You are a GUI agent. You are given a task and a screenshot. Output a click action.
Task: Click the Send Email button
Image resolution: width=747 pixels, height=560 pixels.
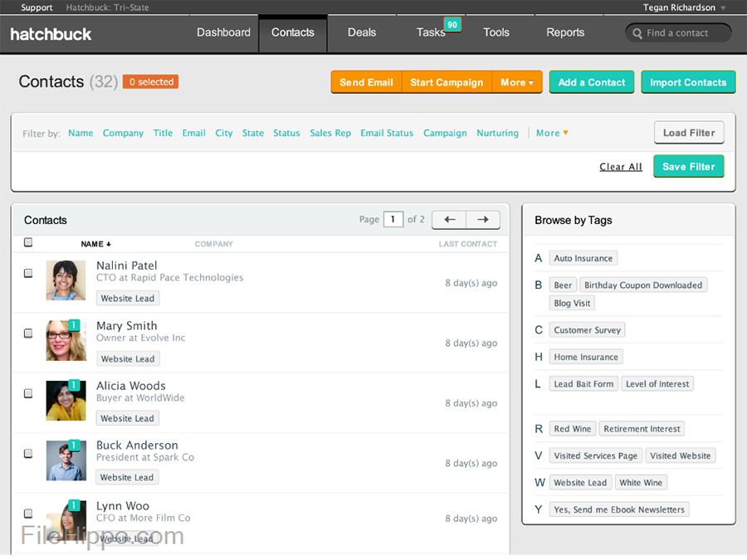[366, 82]
